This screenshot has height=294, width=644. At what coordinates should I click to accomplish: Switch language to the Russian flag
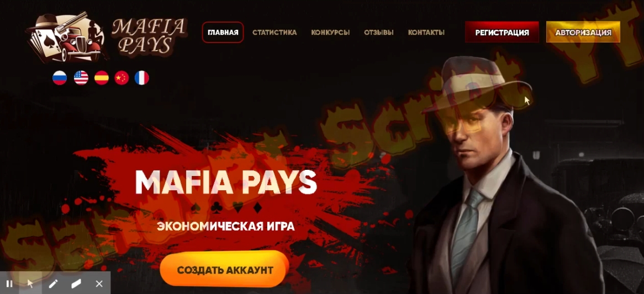pyautogui.click(x=60, y=77)
